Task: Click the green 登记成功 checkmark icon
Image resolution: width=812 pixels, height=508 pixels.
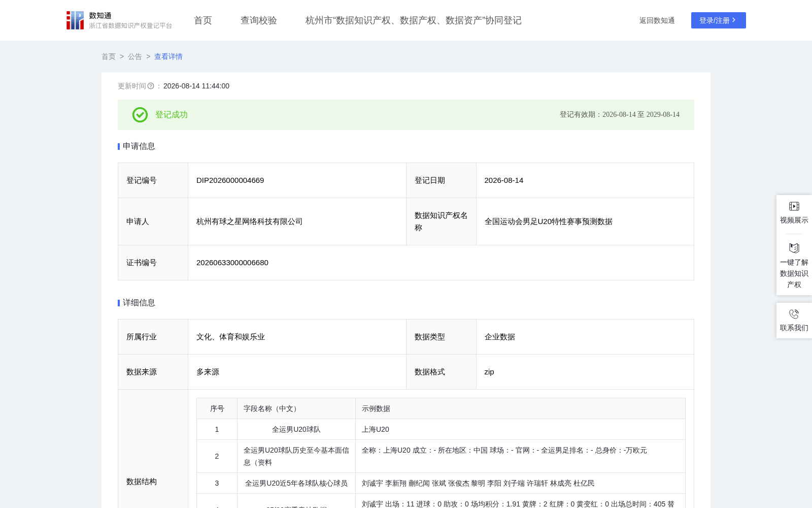Action: pyautogui.click(x=140, y=115)
